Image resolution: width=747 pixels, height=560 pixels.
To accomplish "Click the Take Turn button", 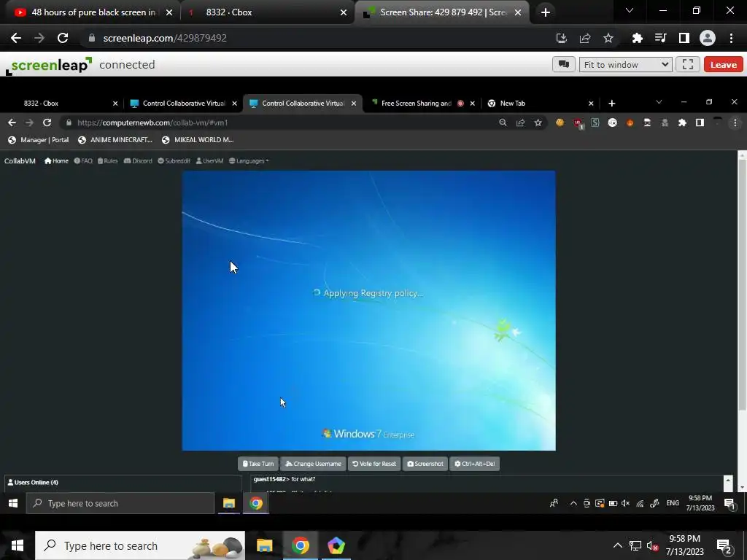I will (x=258, y=464).
